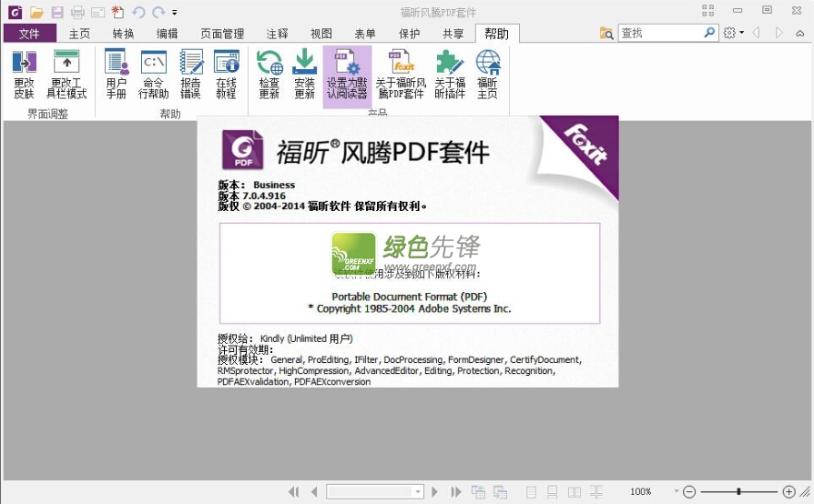Click the zoom slider handle
814x504 pixels.
click(x=738, y=491)
